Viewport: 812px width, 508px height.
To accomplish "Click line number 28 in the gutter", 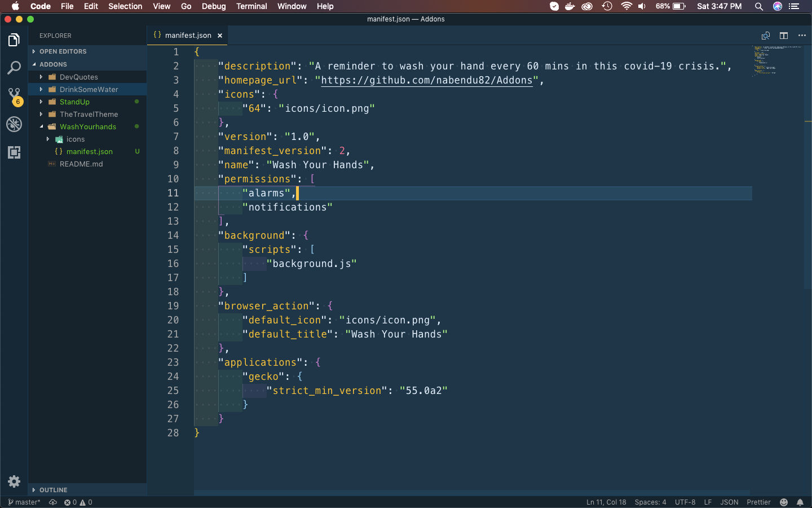I will click(173, 433).
